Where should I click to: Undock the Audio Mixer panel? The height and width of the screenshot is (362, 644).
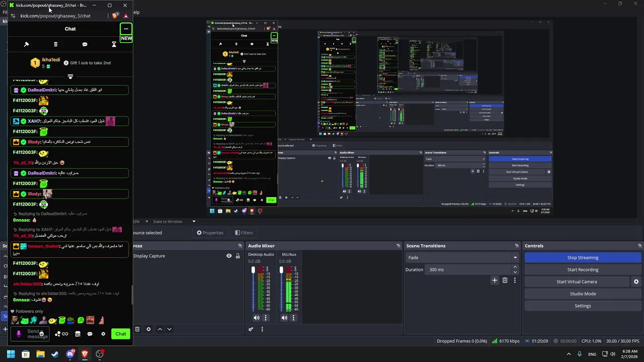398,246
